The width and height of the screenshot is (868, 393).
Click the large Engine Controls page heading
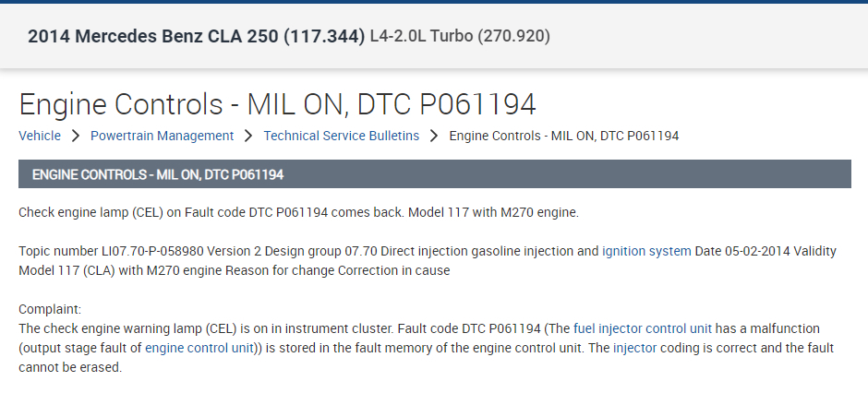point(277,103)
